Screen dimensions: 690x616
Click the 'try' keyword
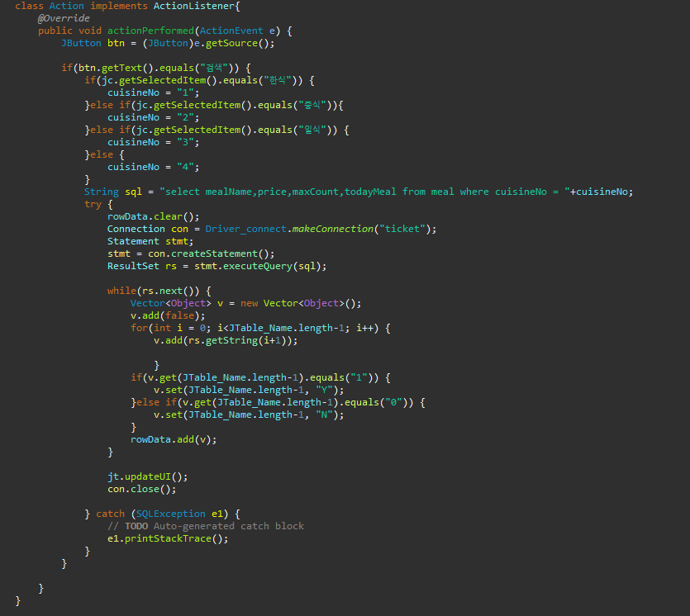93,204
